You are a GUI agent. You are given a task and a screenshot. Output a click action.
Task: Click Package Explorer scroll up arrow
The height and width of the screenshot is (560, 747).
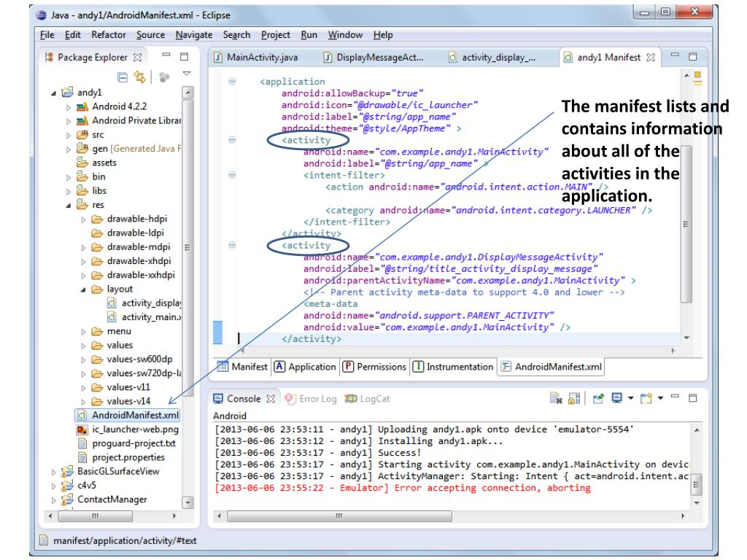click(x=187, y=93)
